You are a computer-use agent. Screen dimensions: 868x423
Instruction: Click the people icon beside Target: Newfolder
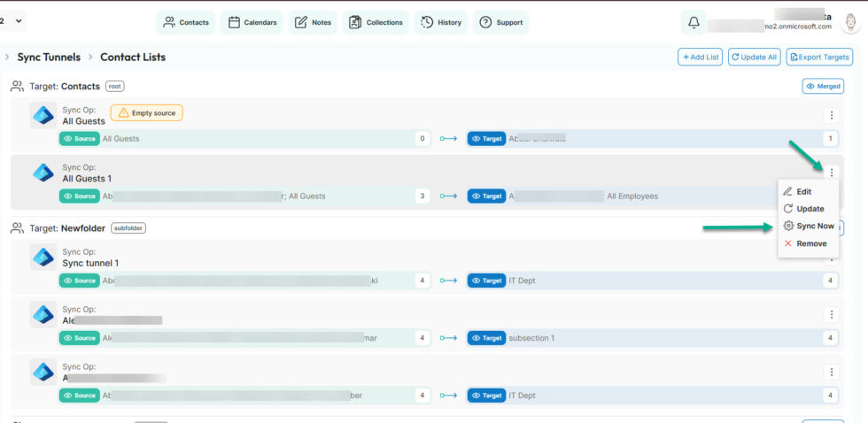(18, 228)
